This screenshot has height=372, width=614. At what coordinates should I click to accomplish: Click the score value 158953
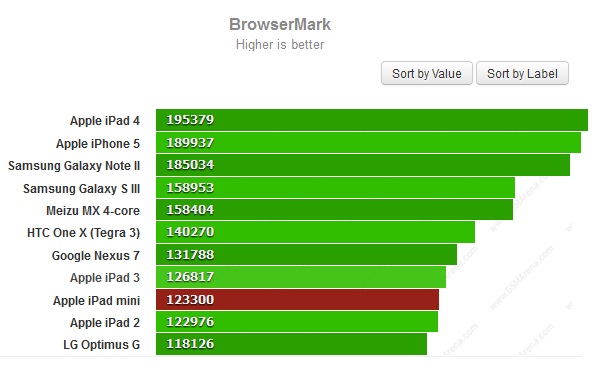coord(190,188)
